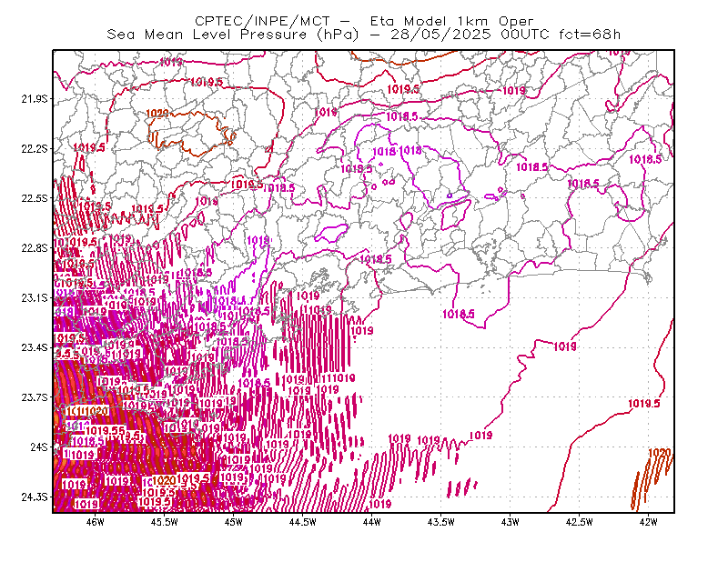Image resolution: width=728 pixels, height=562 pixels.
Task: Click the chart title 'CPTEC/INPE/MCT - Eta Model 1km Oper'
Action: coord(364,21)
